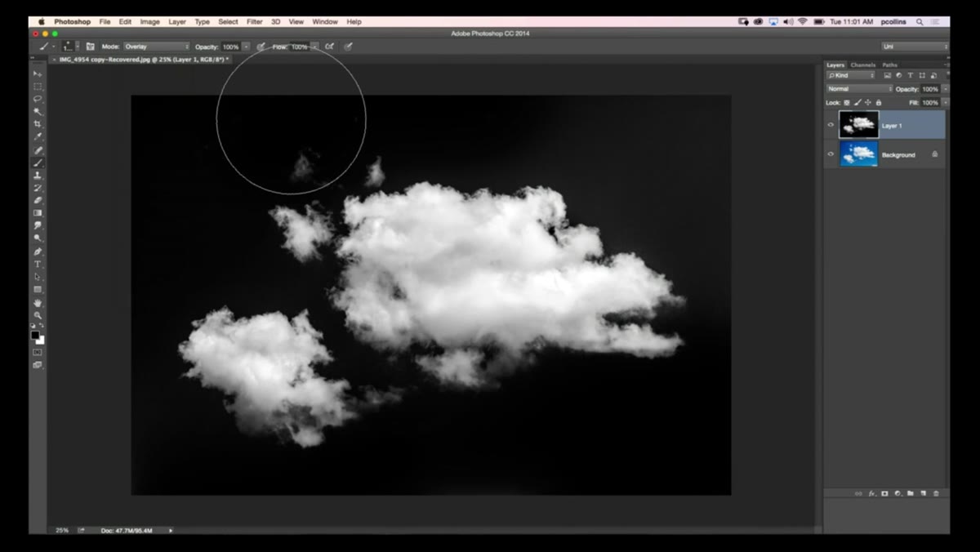Select the Clone Stamp tool

(38, 175)
